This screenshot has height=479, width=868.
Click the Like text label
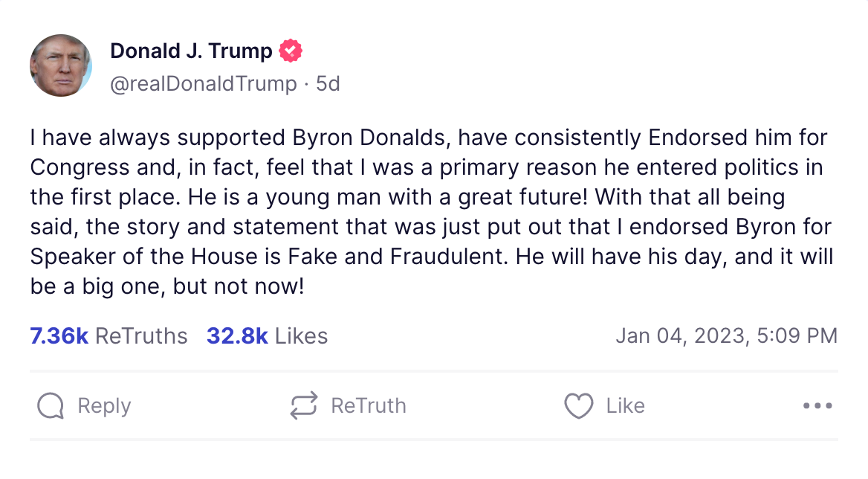tap(626, 406)
